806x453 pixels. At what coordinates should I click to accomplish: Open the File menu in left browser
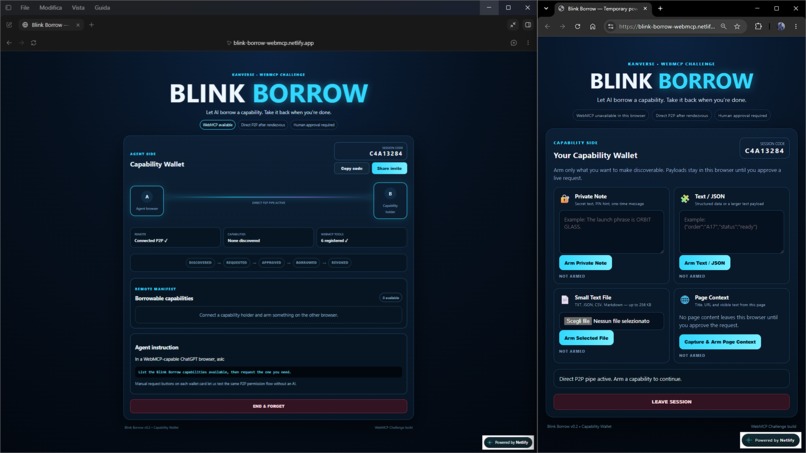pyautogui.click(x=25, y=8)
